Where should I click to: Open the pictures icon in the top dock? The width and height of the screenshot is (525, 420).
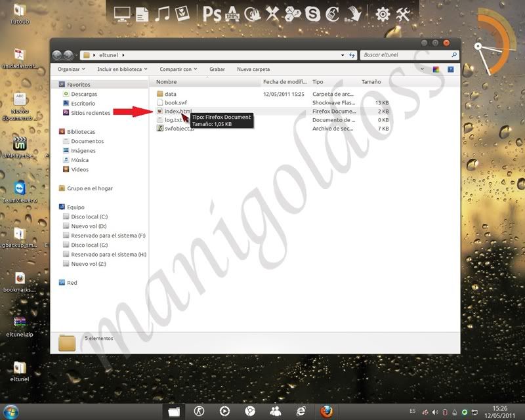(182, 14)
